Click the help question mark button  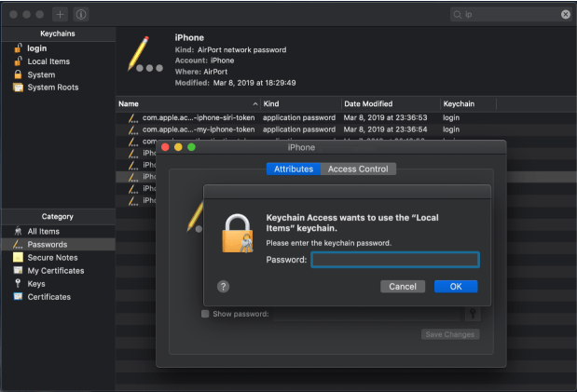(224, 287)
